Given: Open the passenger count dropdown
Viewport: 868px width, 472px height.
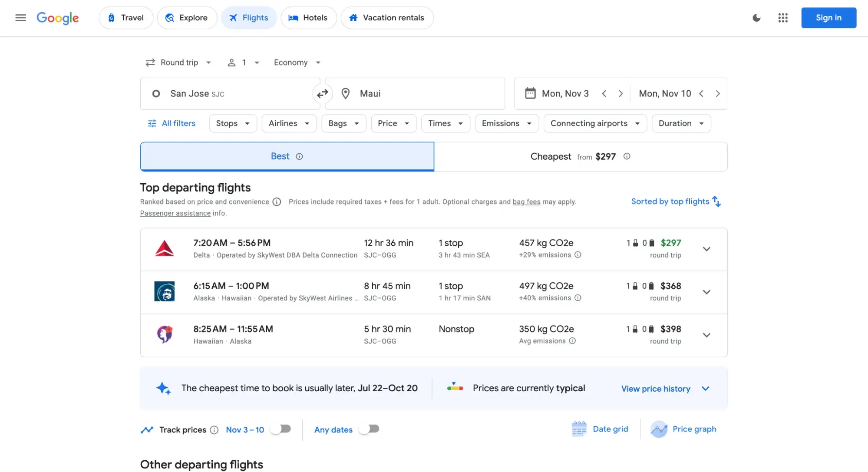Looking at the screenshot, I should click(x=243, y=63).
